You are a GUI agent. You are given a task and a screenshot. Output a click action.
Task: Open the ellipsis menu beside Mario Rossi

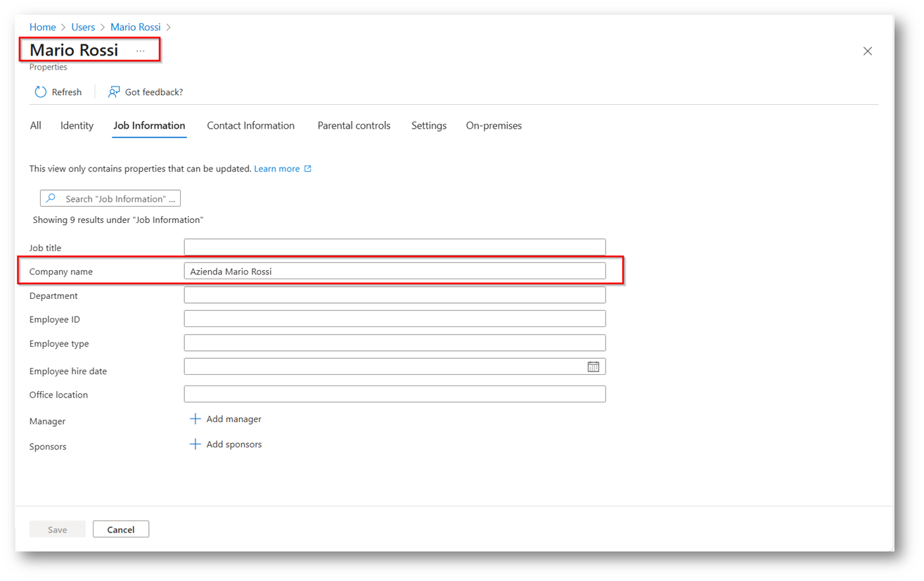[x=141, y=51]
